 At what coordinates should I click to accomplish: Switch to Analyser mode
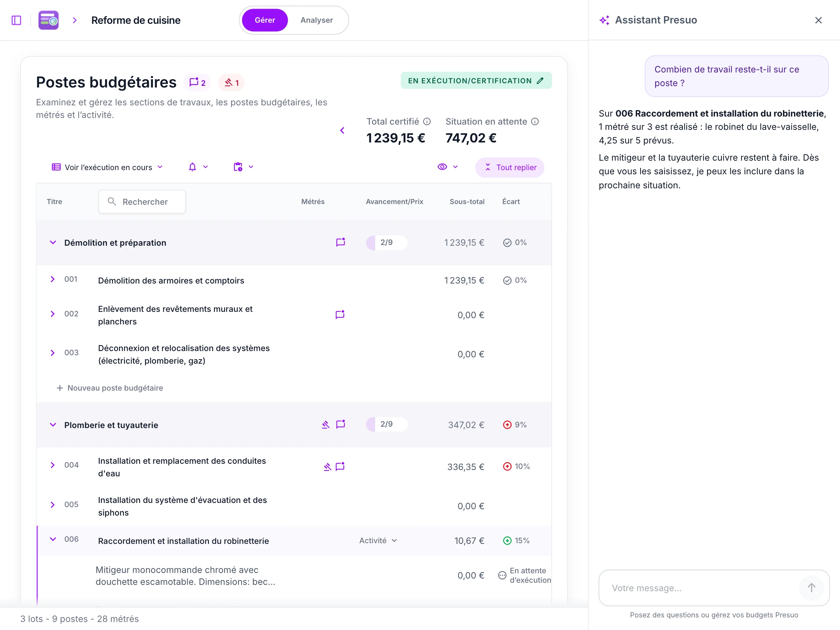(316, 20)
